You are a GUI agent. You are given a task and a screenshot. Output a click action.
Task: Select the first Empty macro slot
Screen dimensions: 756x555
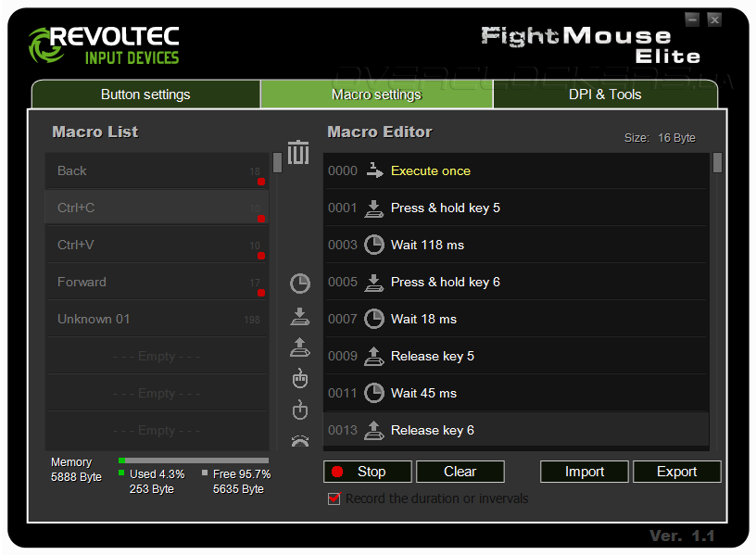coord(157,357)
